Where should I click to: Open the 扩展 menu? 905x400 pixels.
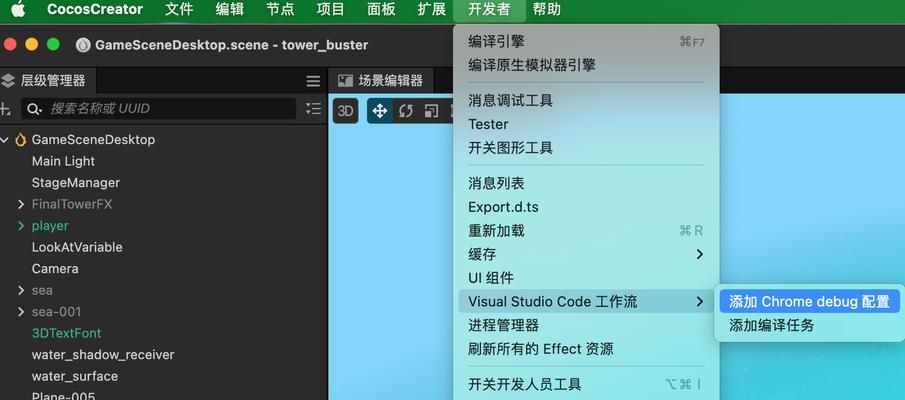(432, 9)
